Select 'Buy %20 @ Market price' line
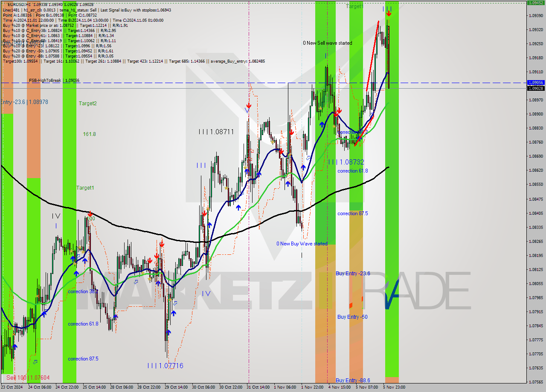546x392 pixels. tap(65, 25)
